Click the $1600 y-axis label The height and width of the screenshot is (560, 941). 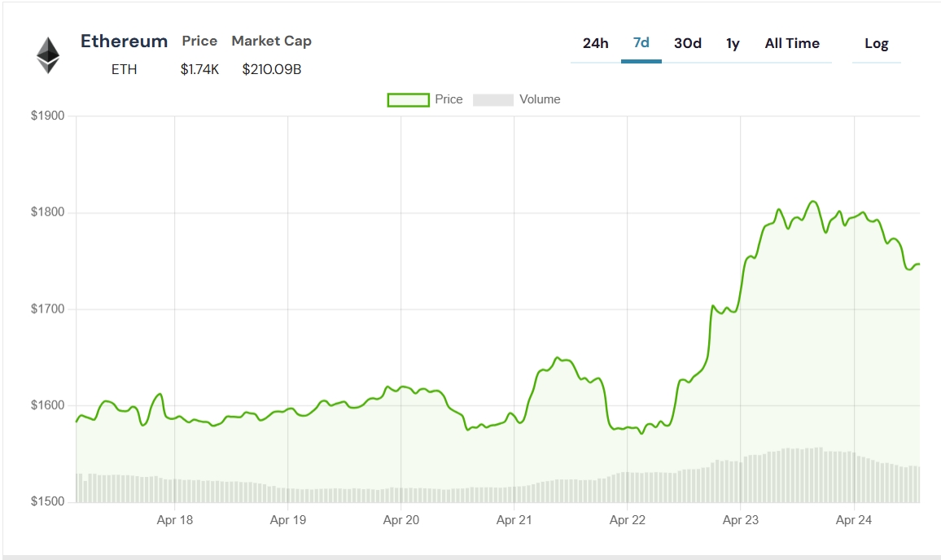coord(47,405)
